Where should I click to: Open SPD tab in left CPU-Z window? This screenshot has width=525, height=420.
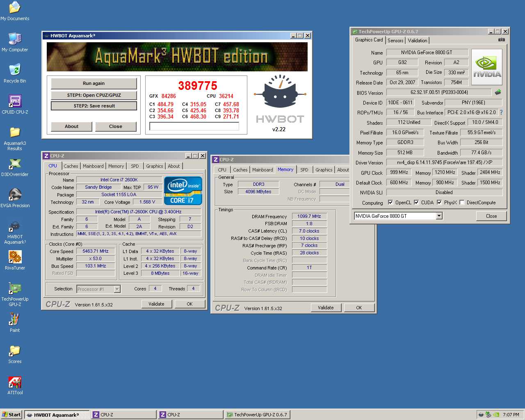tap(135, 166)
